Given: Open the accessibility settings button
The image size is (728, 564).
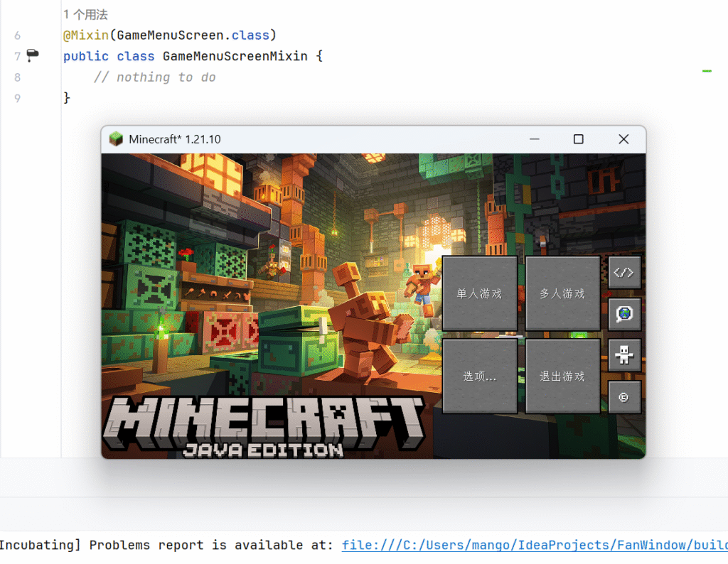Looking at the screenshot, I should tap(623, 354).
